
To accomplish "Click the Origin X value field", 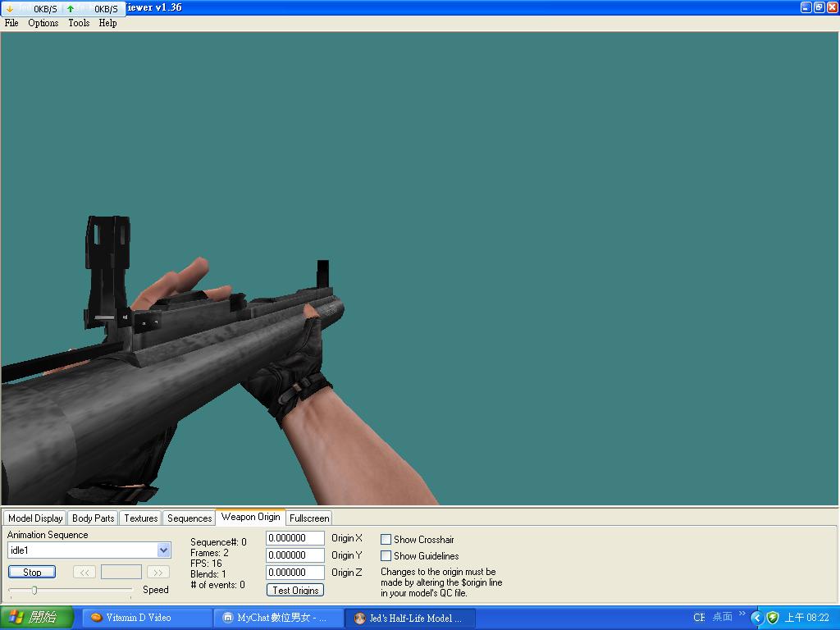I will (295, 538).
